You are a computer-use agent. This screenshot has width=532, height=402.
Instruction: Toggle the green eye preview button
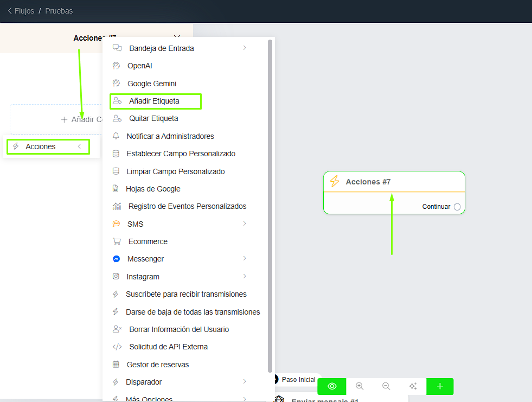click(x=332, y=386)
